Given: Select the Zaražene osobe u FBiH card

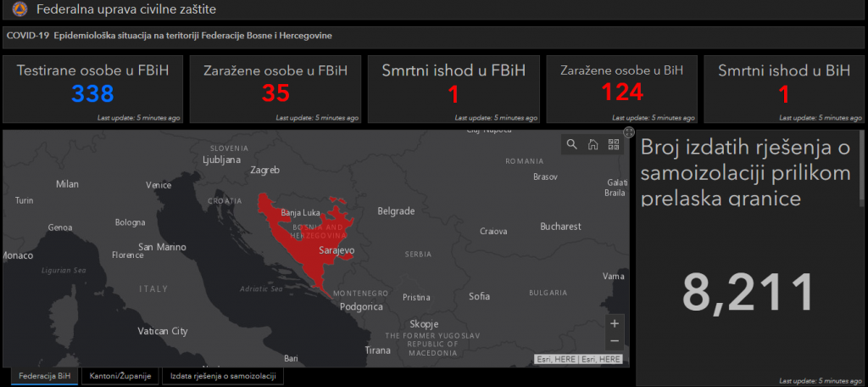Looking at the screenshot, I should 275,89.
